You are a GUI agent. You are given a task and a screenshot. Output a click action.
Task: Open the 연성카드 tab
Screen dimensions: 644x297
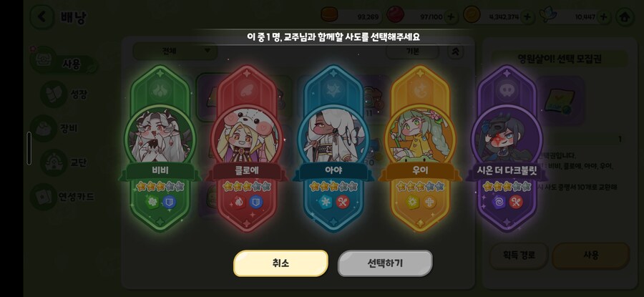click(63, 197)
